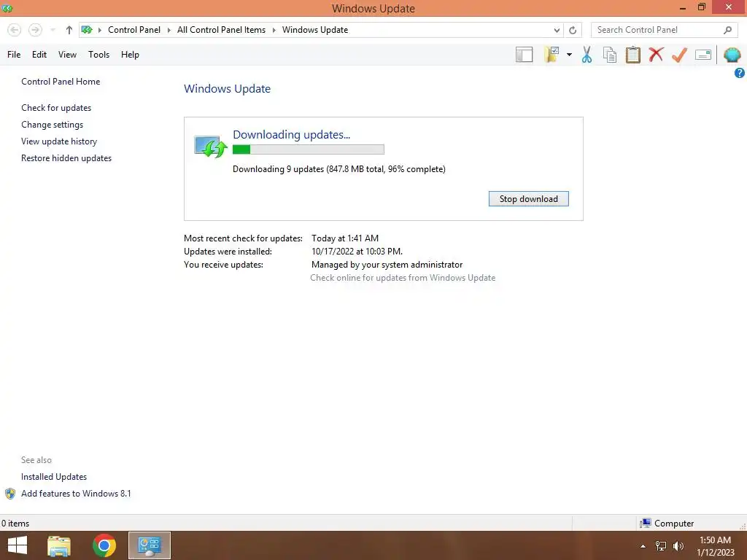
Task: Click Restore hidden updates
Action: click(x=66, y=157)
